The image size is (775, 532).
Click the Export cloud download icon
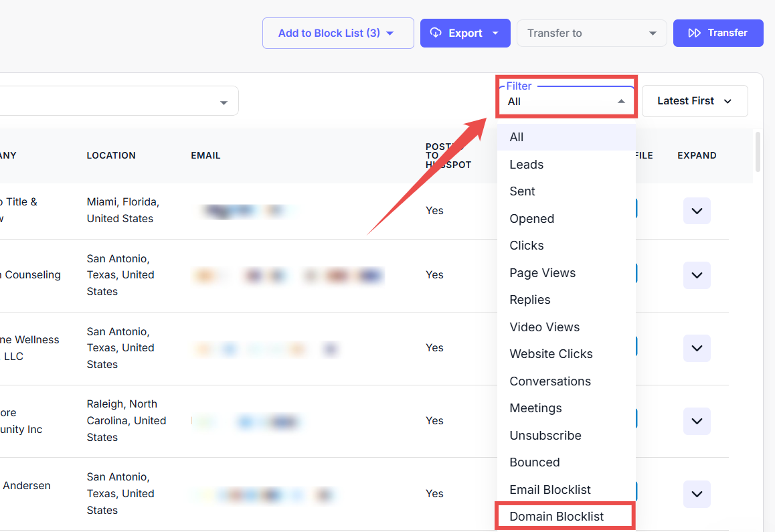click(x=436, y=33)
